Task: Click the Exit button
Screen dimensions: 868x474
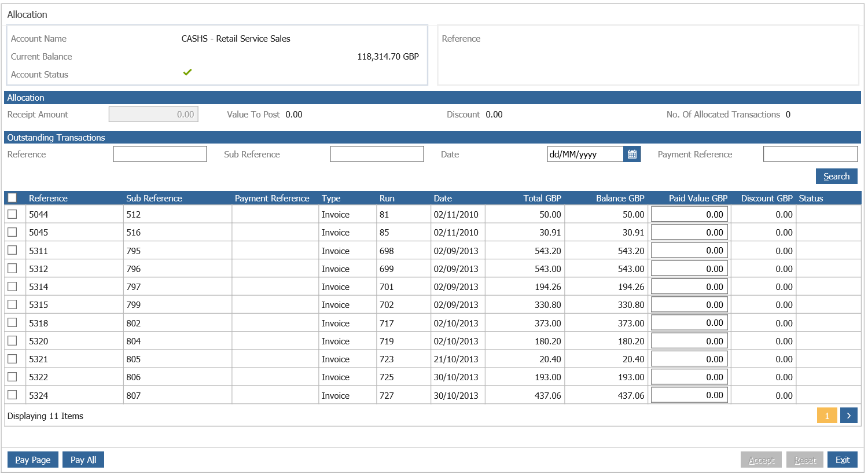Action: pyautogui.click(x=843, y=460)
